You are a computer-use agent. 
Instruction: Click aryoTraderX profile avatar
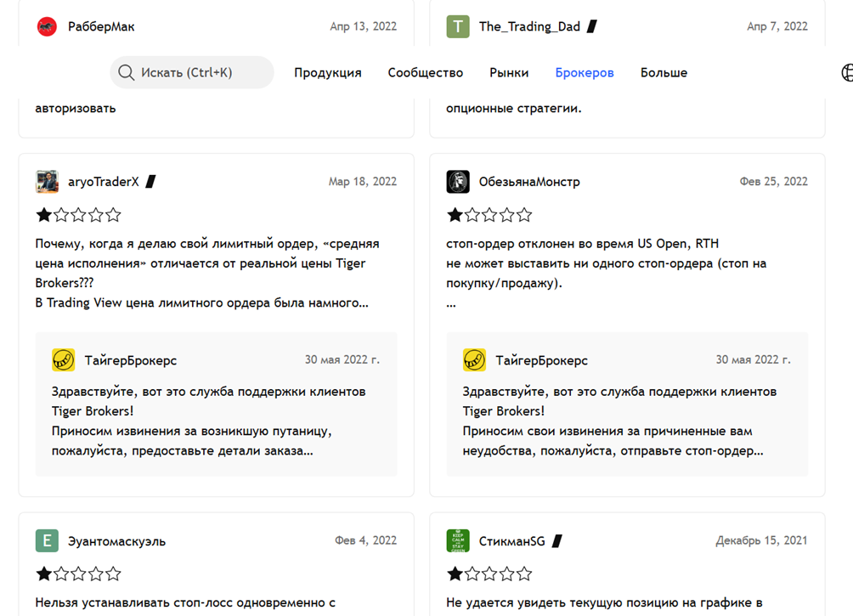pyautogui.click(x=47, y=182)
